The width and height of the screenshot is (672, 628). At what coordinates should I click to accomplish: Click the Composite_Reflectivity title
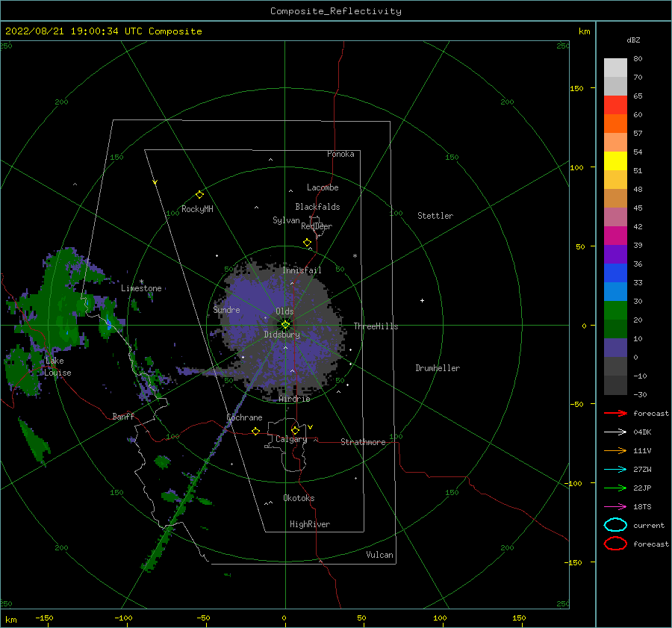[x=336, y=11]
